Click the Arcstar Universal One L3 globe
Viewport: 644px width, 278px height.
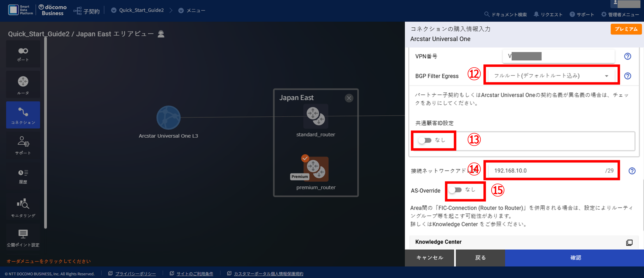(x=168, y=118)
